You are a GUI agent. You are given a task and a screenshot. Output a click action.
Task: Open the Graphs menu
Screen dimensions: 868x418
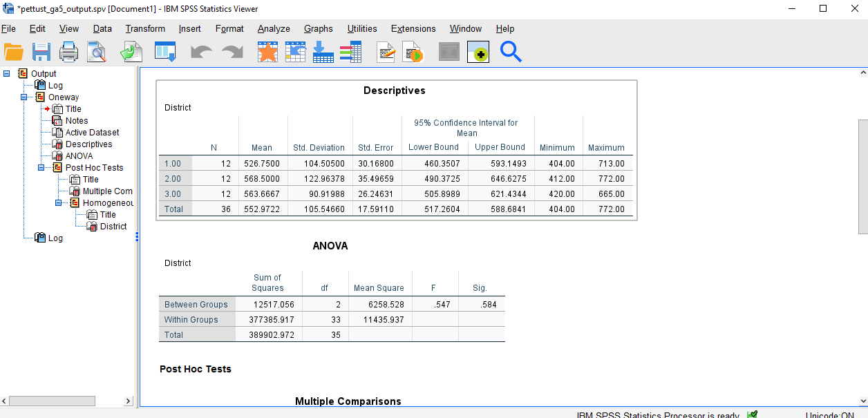(x=318, y=29)
